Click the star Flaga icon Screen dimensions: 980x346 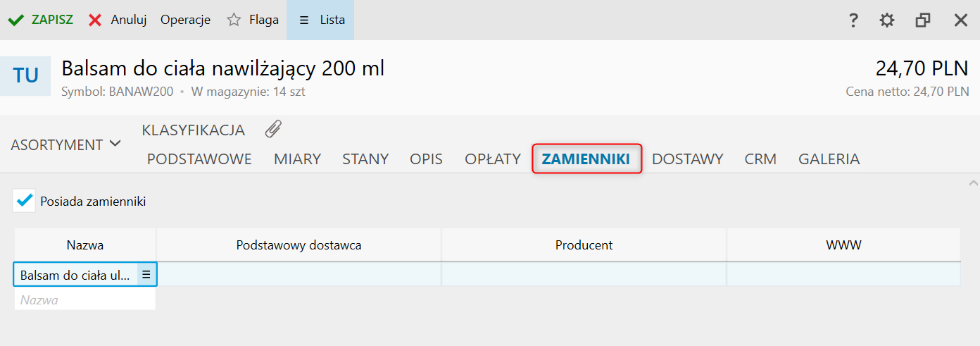tap(234, 20)
